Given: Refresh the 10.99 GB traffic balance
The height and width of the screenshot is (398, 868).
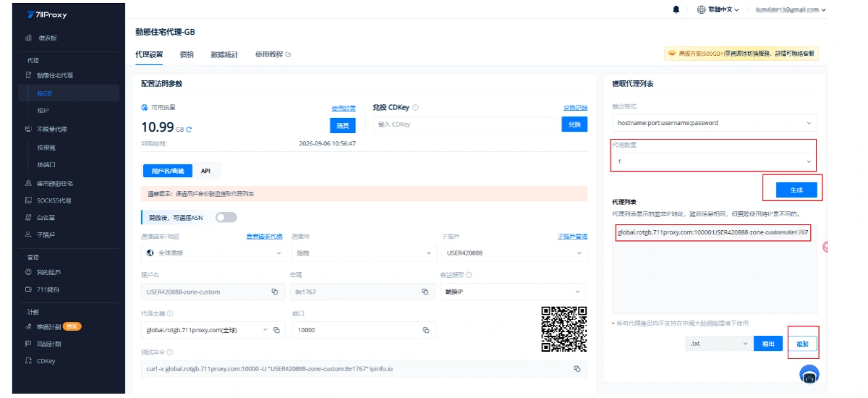Looking at the screenshot, I should click(190, 130).
